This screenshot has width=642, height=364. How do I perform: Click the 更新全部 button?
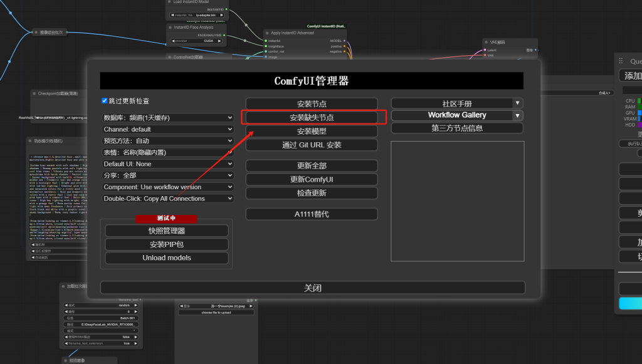click(312, 165)
